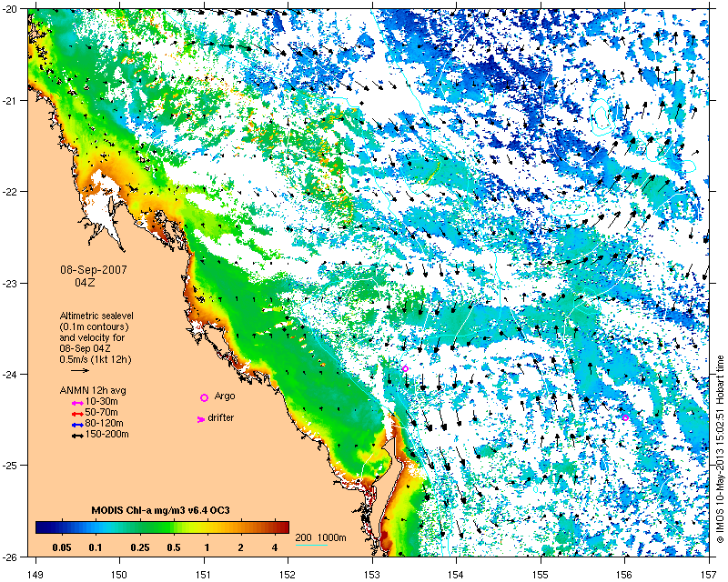Screen dimensions: 728x582
Task: Click the longitude axis label 157
Action: (710, 574)
